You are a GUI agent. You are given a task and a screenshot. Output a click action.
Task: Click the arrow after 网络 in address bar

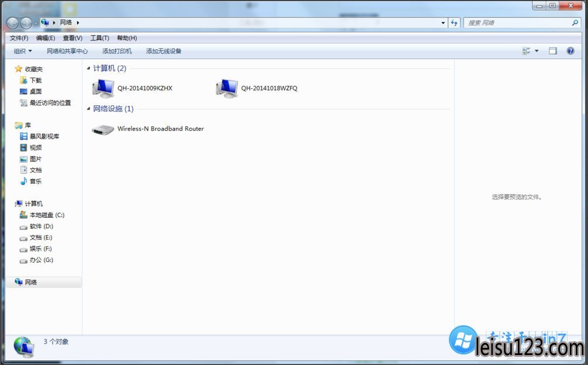[78, 22]
